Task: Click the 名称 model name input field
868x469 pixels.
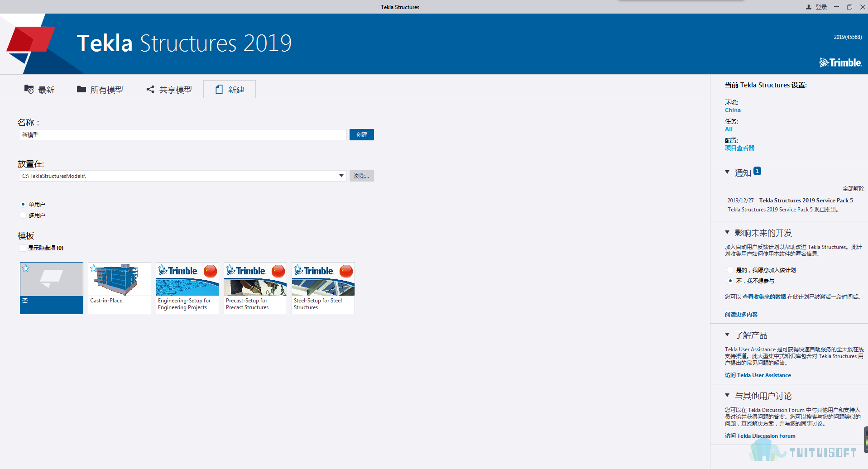Action: [x=183, y=134]
